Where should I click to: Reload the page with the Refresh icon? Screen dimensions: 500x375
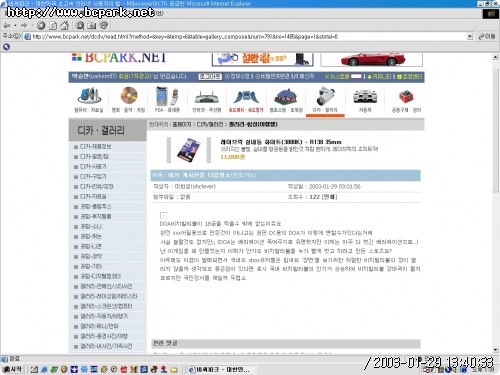point(53,25)
